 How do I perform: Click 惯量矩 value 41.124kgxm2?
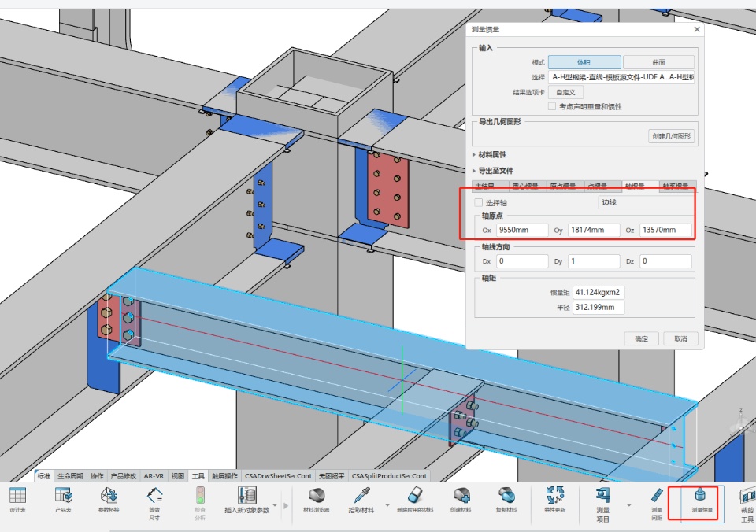tap(598, 292)
